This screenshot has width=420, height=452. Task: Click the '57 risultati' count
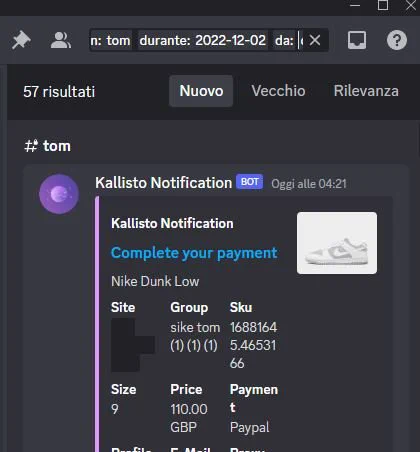pos(59,91)
